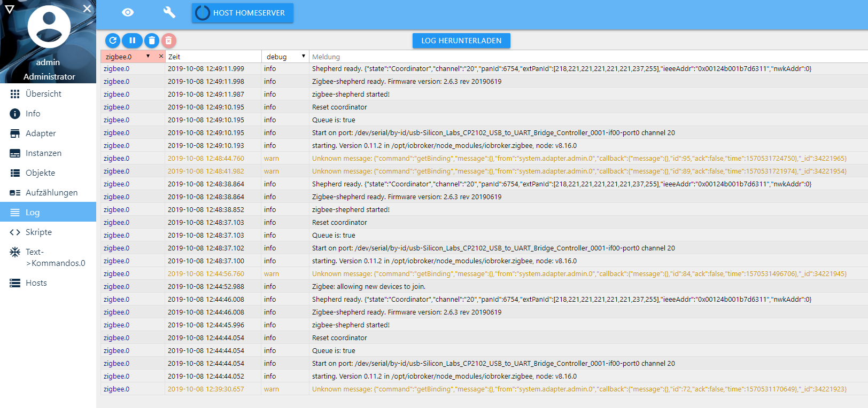
Task: Clear the zigbee.0 source filter
Action: point(161,56)
